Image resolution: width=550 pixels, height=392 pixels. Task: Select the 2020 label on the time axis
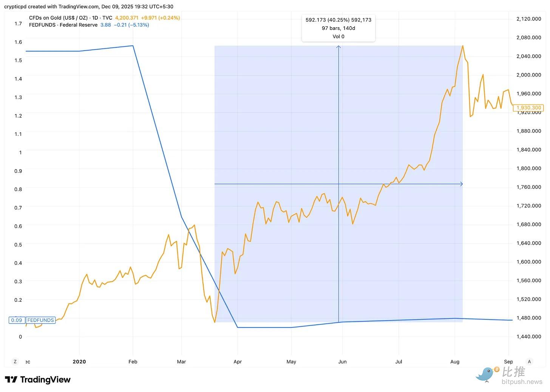click(x=79, y=361)
